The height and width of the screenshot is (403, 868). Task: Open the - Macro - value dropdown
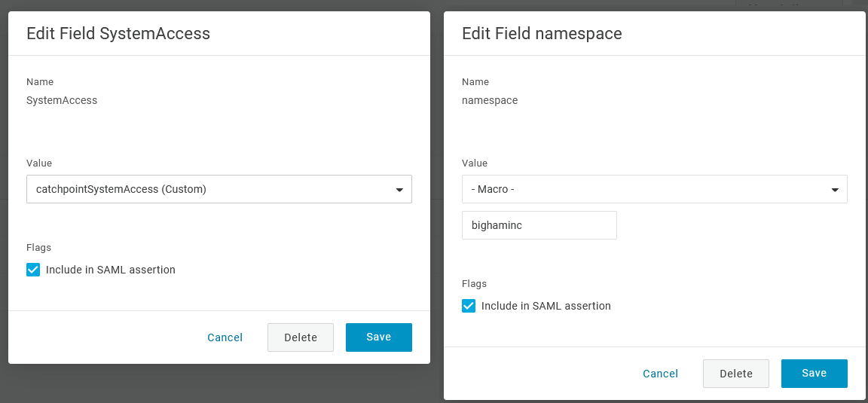(654, 189)
